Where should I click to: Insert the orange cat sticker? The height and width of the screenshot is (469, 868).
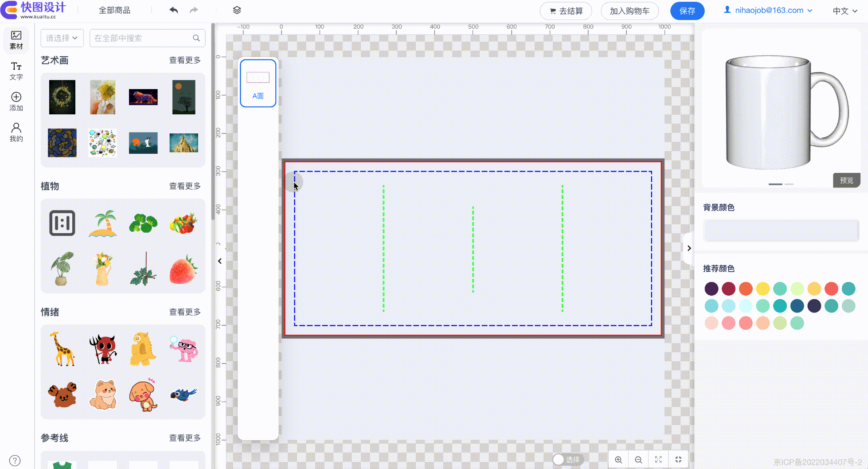click(103, 394)
